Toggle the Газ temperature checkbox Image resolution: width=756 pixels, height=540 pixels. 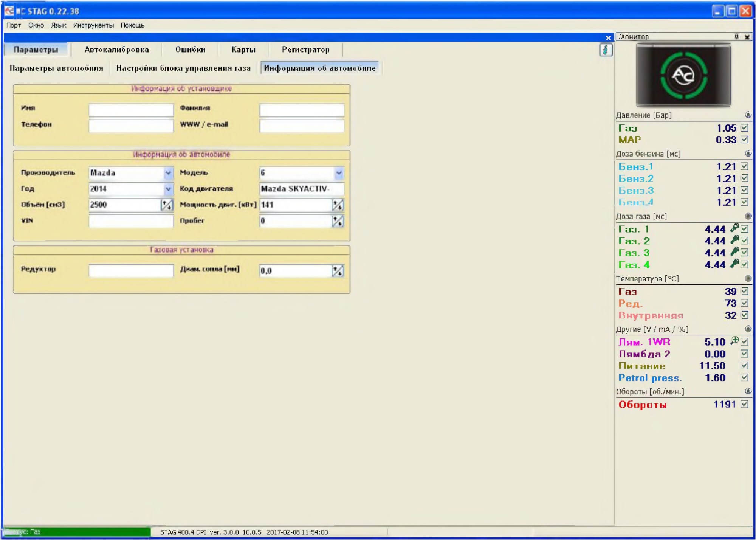744,291
